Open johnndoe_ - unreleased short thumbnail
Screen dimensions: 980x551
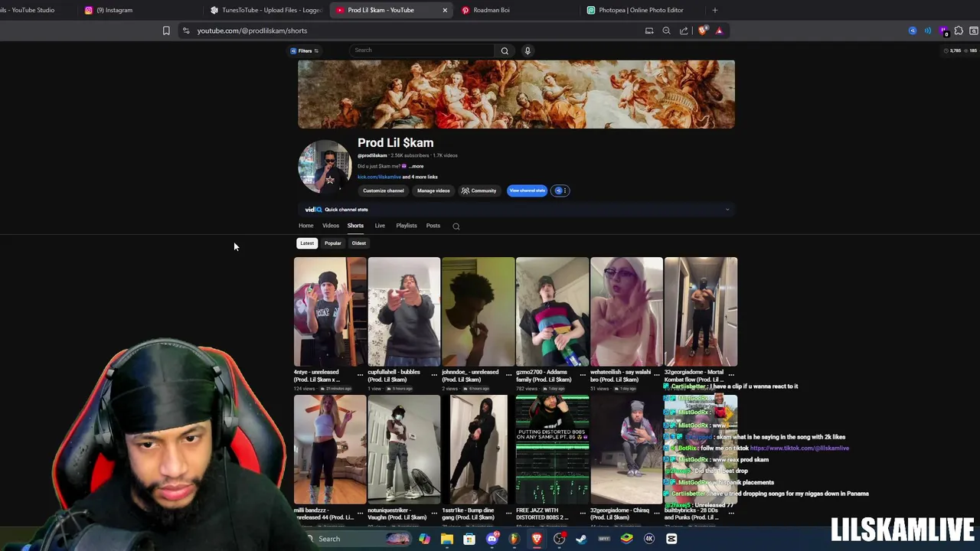[479, 311]
